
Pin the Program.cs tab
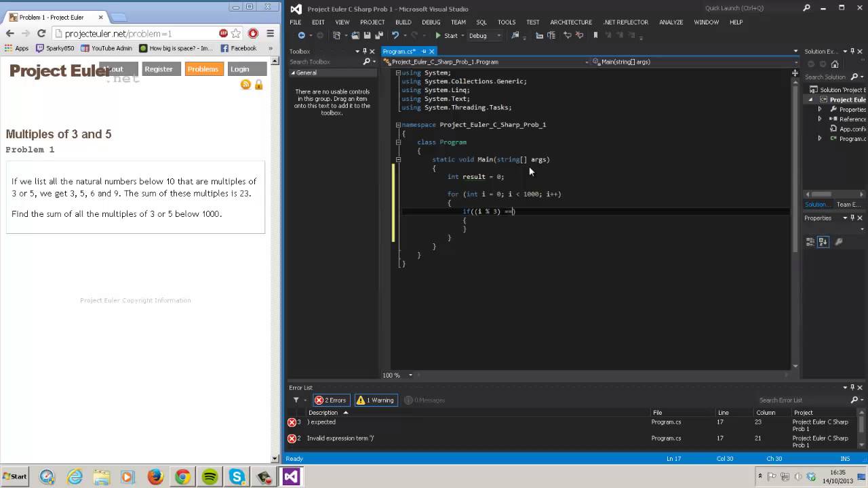click(x=423, y=52)
